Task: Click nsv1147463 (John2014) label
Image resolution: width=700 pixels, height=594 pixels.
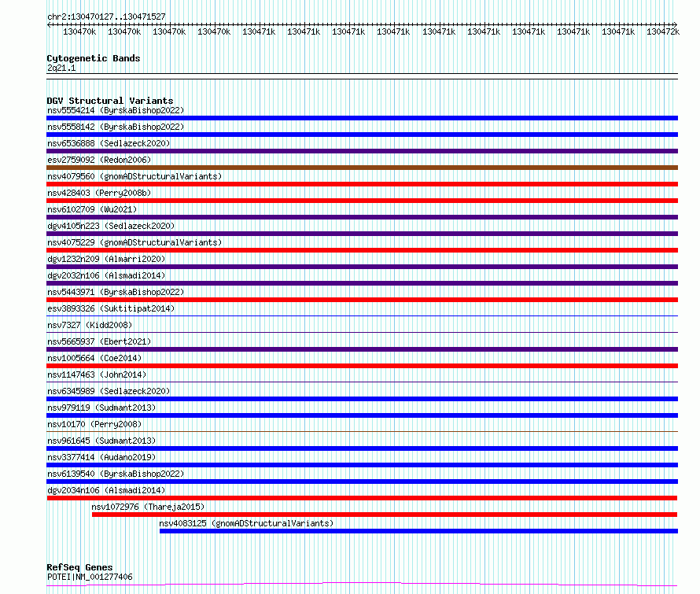Action: click(x=97, y=374)
